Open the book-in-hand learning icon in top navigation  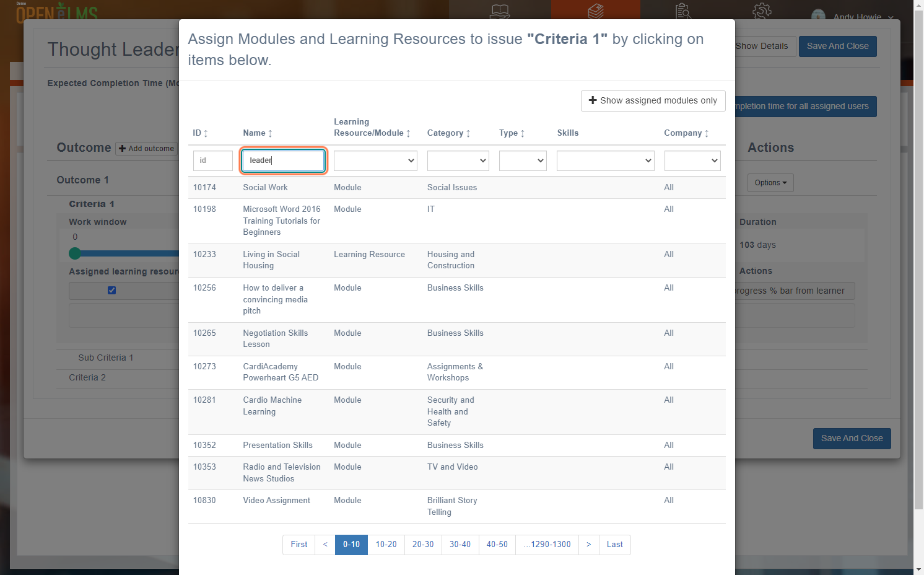[x=500, y=11]
